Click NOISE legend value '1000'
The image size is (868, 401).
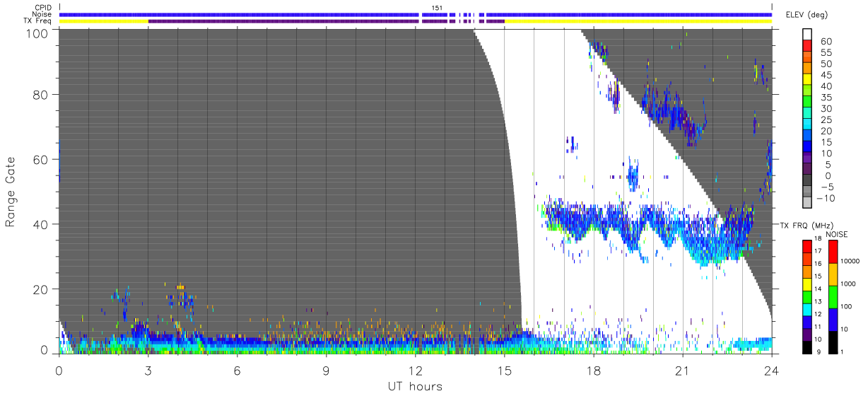point(847,284)
